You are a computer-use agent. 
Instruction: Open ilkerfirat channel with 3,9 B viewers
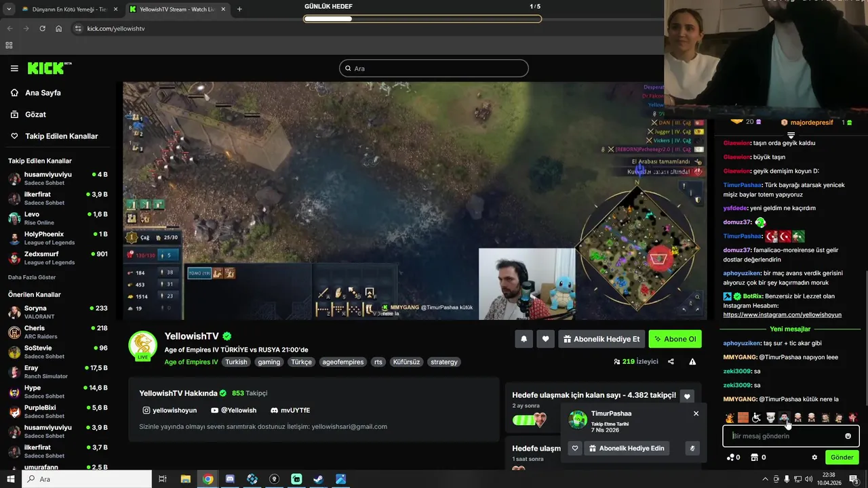click(x=57, y=198)
